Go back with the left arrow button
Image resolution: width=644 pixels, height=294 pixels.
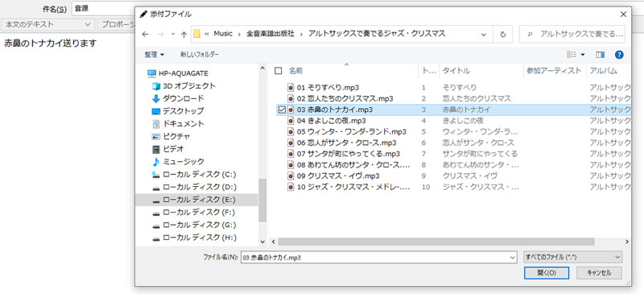point(145,35)
